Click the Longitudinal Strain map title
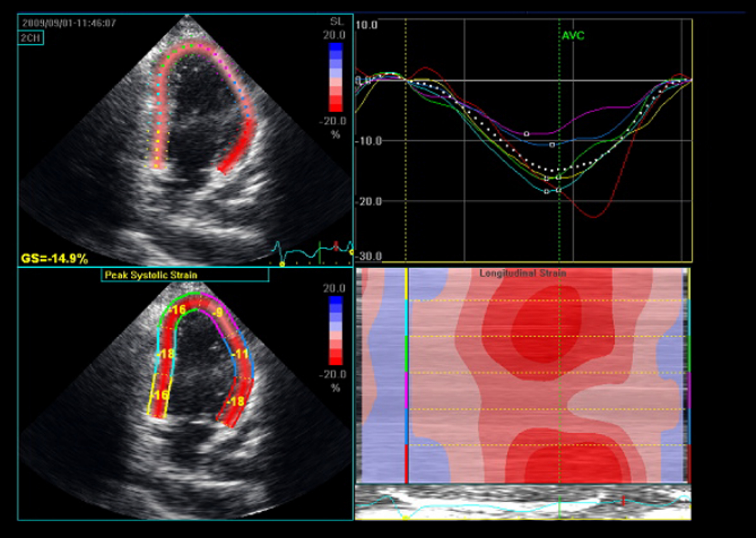Image resolution: width=756 pixels, height=538 pixels. (523, 273)
